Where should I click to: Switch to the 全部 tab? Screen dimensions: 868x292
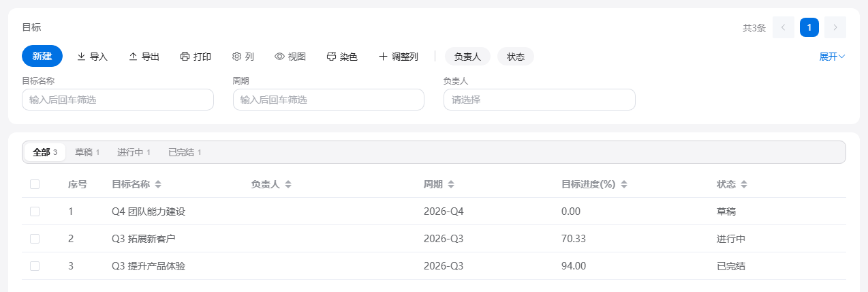click(x=45, y=152)
